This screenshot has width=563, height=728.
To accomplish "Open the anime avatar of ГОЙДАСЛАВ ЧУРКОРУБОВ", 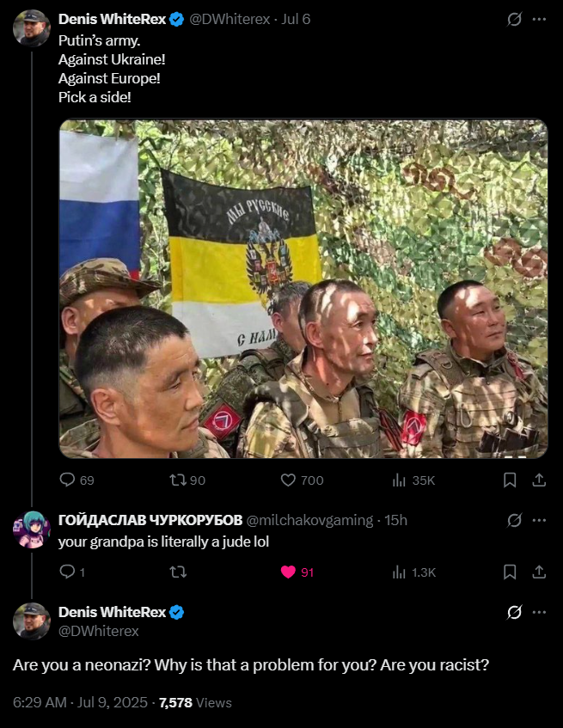I will [31, 529].
